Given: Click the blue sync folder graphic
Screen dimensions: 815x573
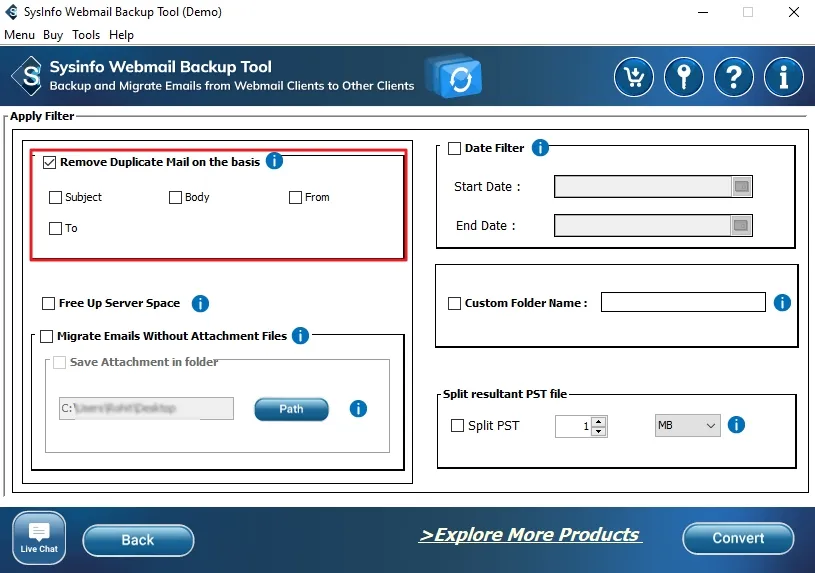Looking at the screenshot, I should pos(455,77).
